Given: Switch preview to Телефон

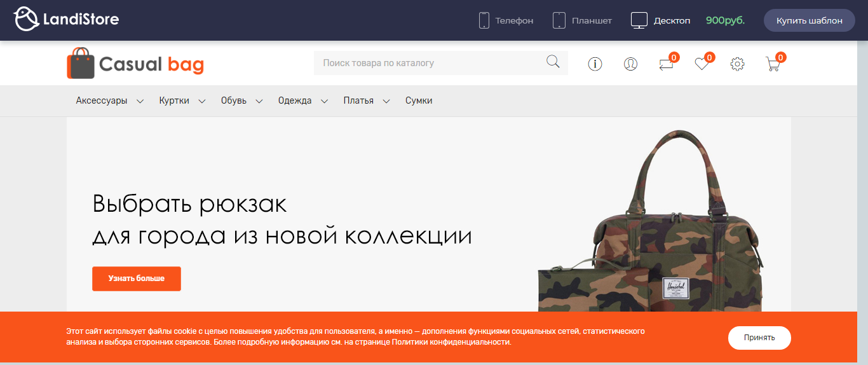Looking at the screenshot, I should point(514,20).
